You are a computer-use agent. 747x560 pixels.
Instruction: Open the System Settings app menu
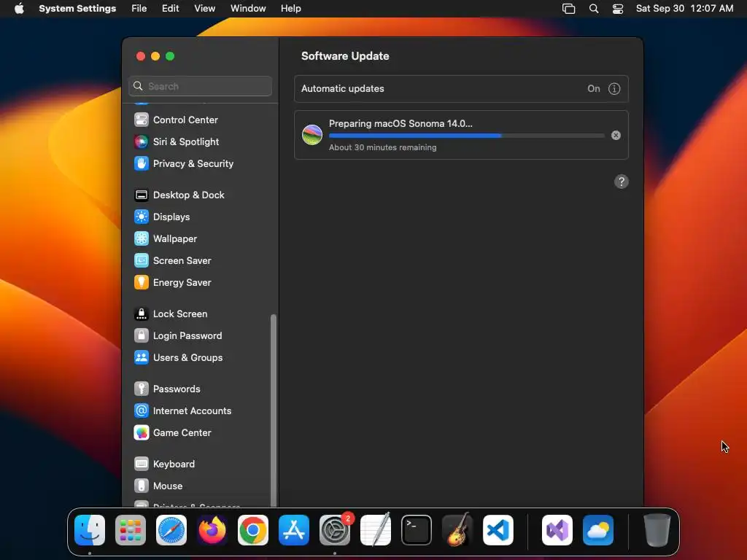77,9
